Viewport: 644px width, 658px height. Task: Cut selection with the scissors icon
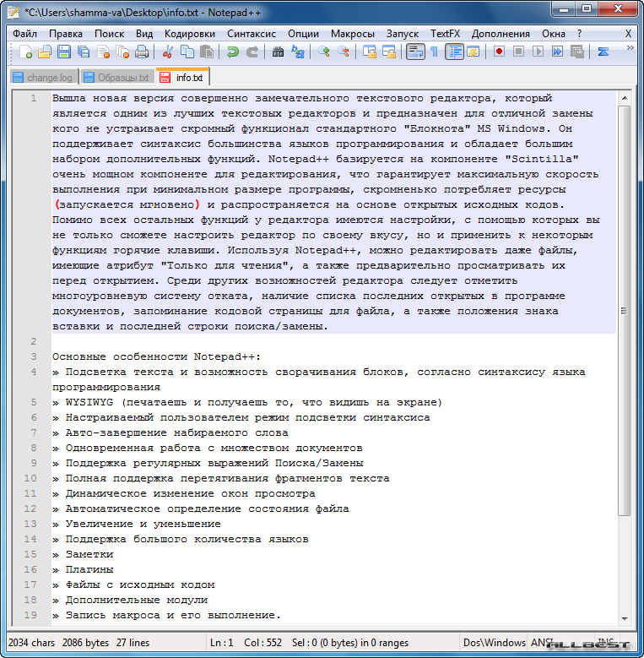click(x=167, y=52)
